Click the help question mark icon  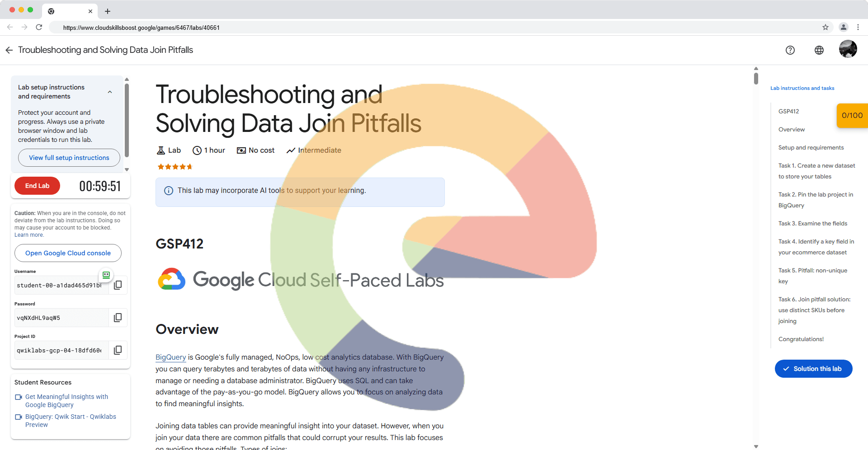[790, 50]
